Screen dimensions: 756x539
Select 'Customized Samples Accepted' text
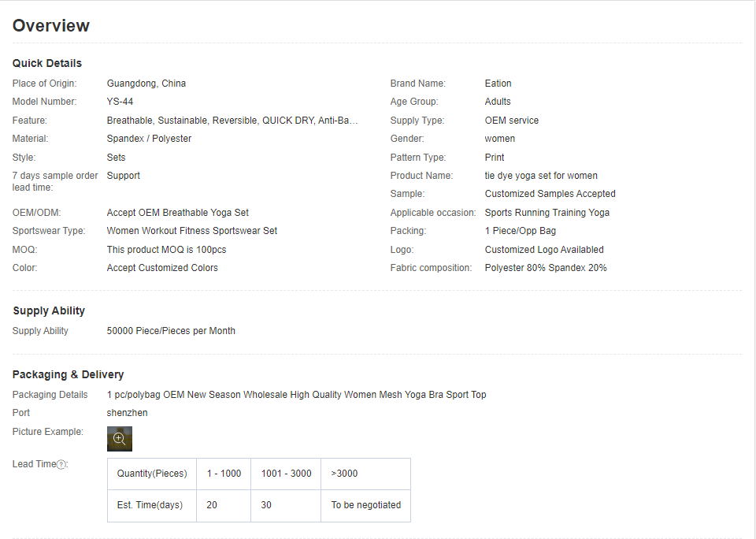pyautogui.click(x=550, y=194)
